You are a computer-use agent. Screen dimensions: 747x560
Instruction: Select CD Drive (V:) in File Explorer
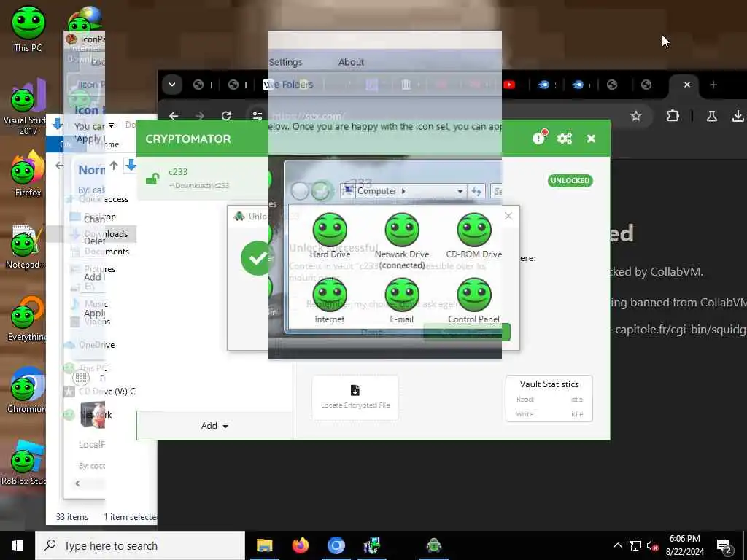tap(101, 392)
